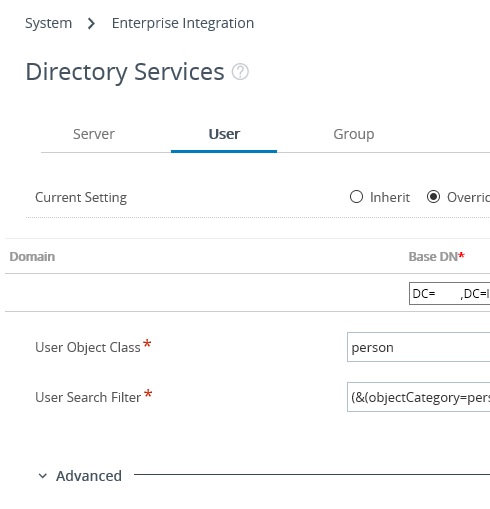This screenshot has width=490, height=509.
Task: Click the Domain column header
Action: tap(32, 257)
